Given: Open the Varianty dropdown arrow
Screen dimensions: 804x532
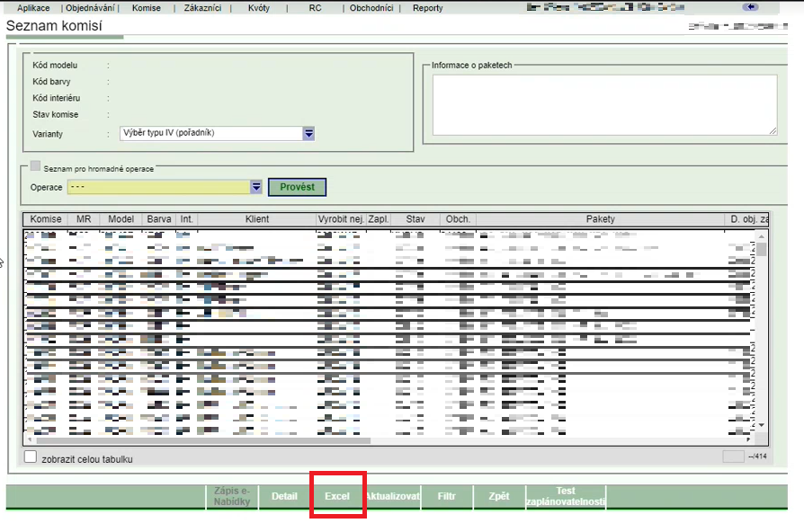Looking at the screenshot, I should click(x=308, y=134).
